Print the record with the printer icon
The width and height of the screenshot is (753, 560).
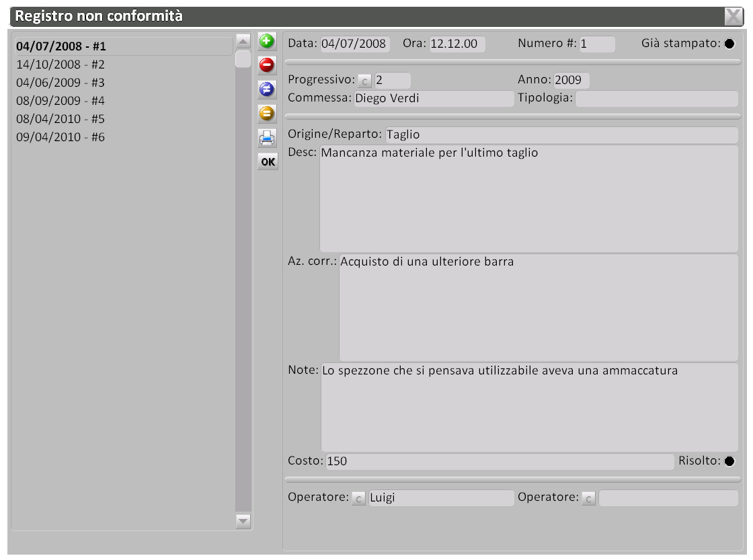(x=267, y=138)
